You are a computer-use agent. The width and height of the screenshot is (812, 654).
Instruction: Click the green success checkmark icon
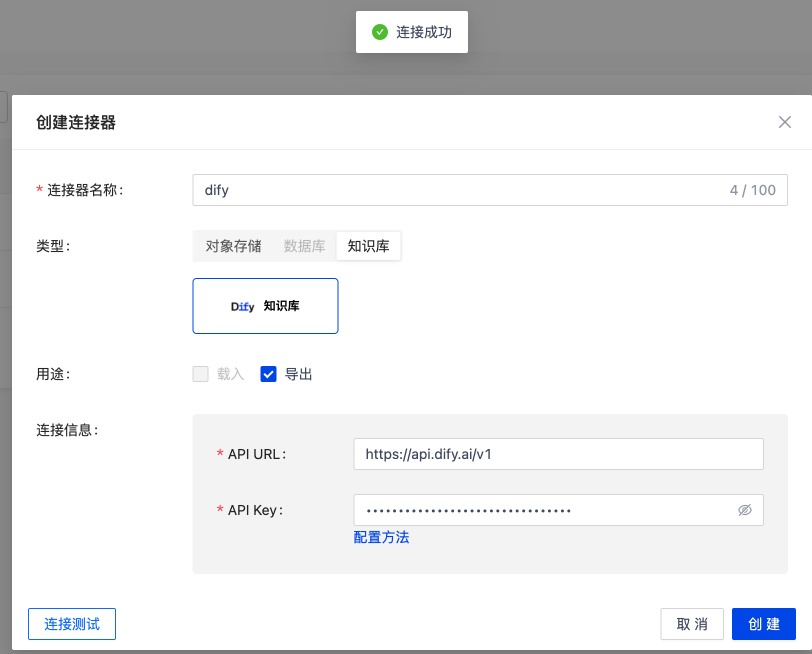pos(380,32)
